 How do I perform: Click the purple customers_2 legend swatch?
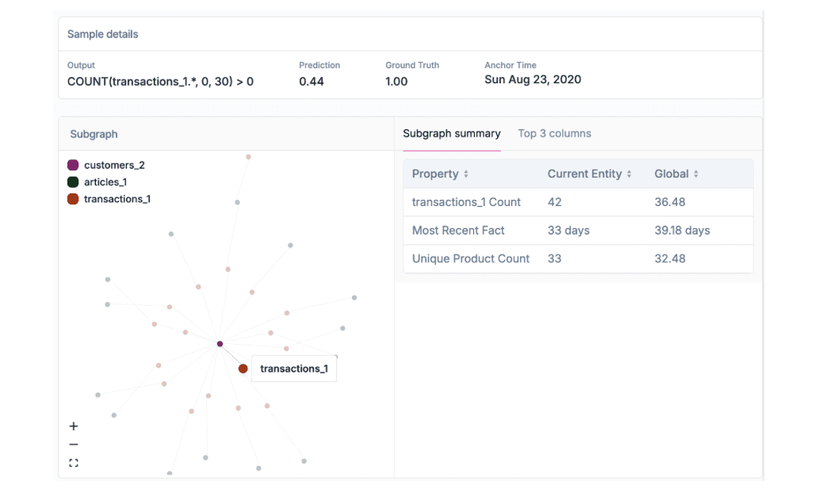pos(73,166)
